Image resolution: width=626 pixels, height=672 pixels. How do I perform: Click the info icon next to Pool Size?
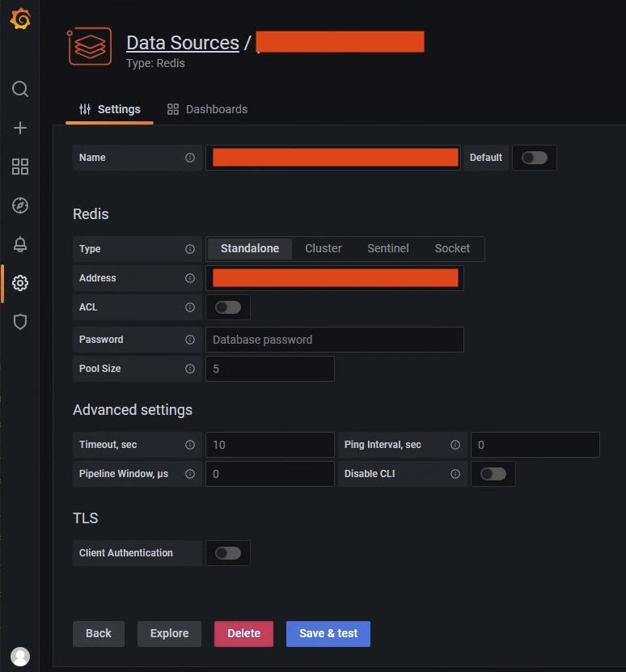click(190, 369)
